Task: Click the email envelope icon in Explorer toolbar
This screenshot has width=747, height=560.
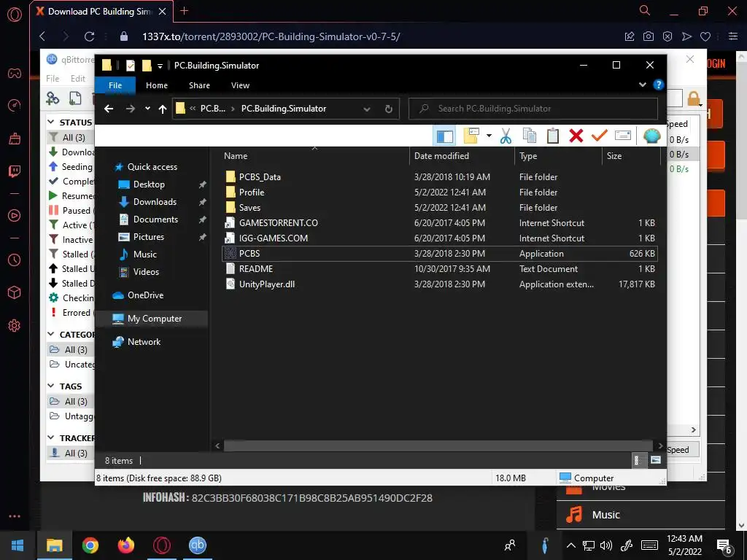Action: (x=623, y=136)
